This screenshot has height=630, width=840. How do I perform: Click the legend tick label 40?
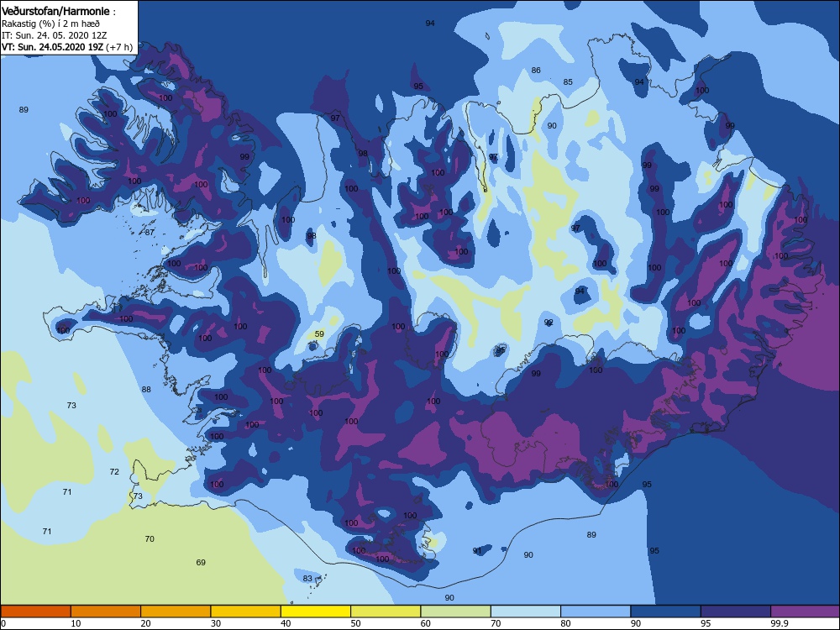(x=286, y=623)
